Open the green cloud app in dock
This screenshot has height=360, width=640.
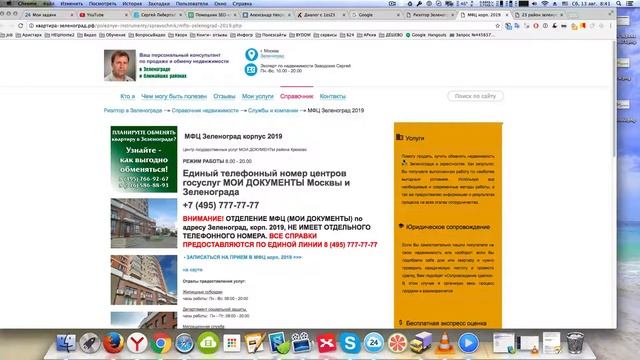click(208, 343)
